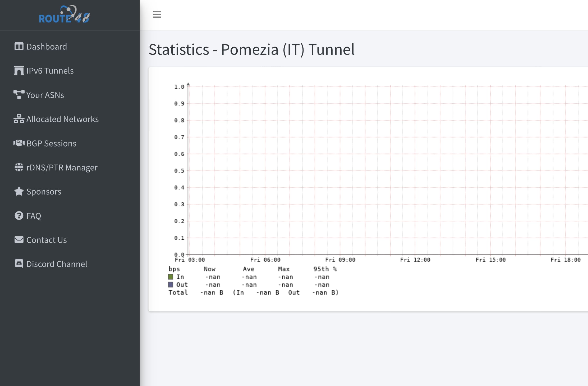
Task: Click the IPv6 Tunnels archway icon
Action: 19,71
